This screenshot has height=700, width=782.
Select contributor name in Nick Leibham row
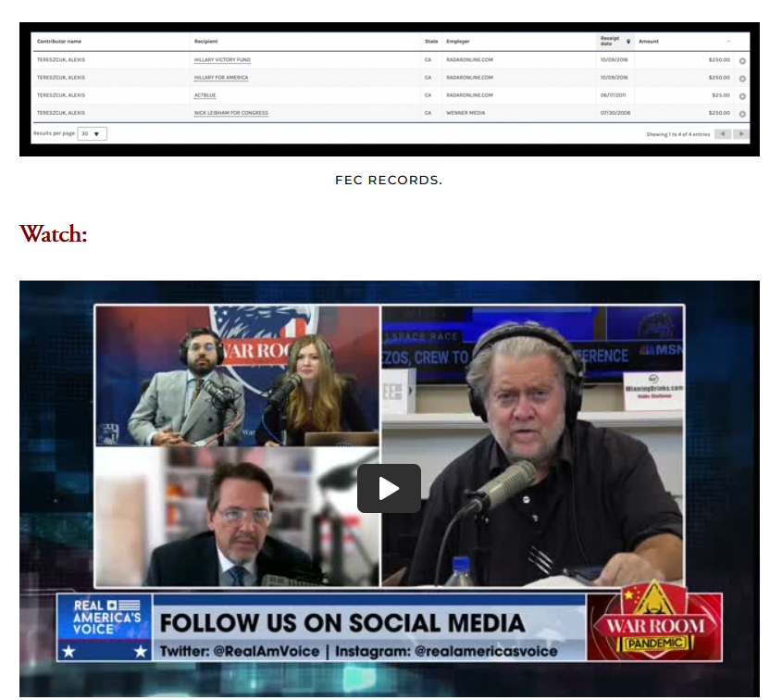(x=61, y=113)
